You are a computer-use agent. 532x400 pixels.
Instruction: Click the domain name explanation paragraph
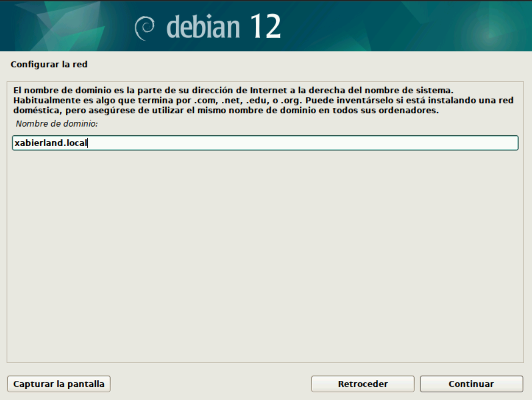[263, 100]
